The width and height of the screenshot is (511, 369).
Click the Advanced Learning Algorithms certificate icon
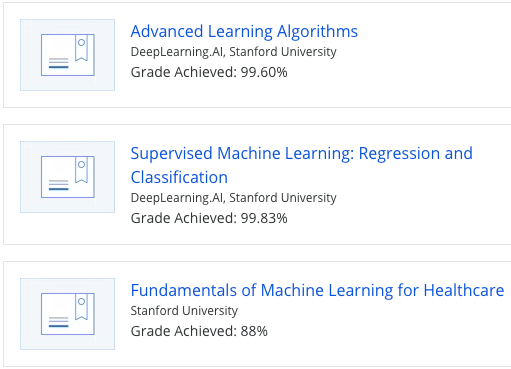coord(67,55)
